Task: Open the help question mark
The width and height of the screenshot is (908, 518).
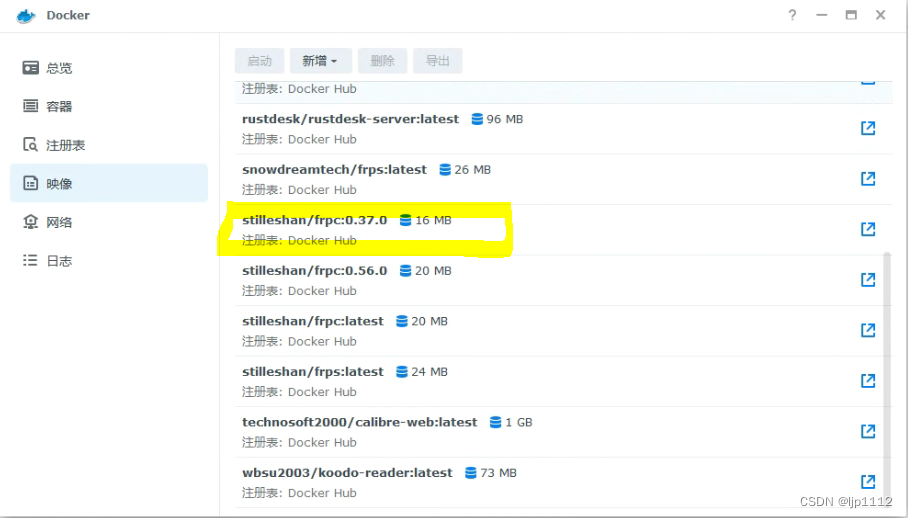Action: [792, 15]
